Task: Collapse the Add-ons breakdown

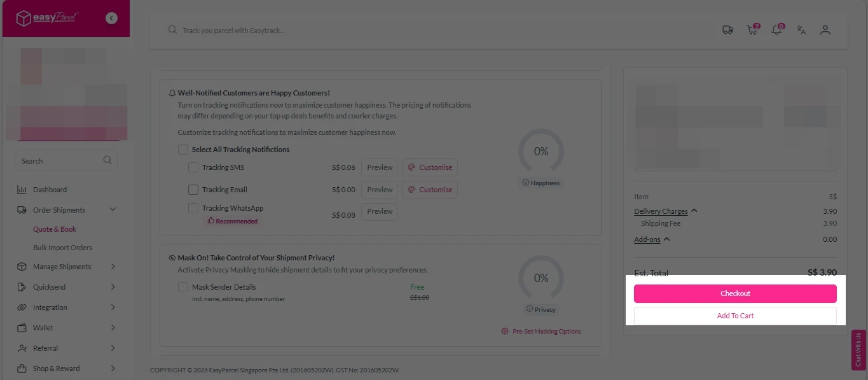Action: point(666,239)
